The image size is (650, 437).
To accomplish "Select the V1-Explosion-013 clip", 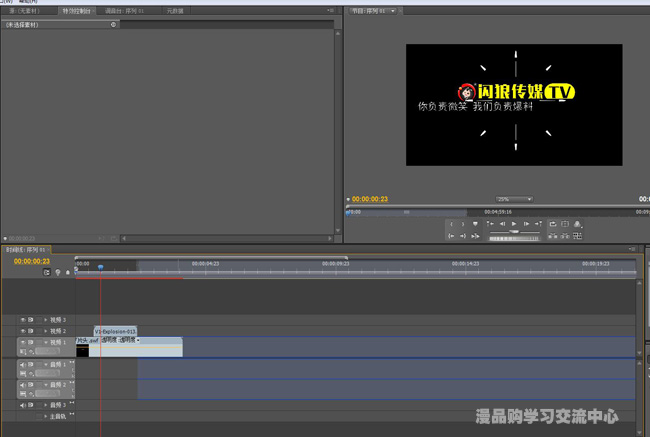I will click(115, 331).
